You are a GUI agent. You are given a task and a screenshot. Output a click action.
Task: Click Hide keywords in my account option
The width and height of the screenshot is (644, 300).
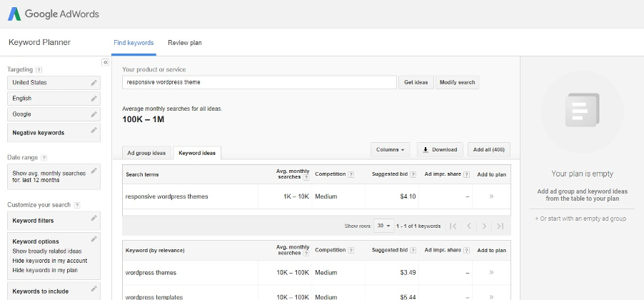pos(50,261)
